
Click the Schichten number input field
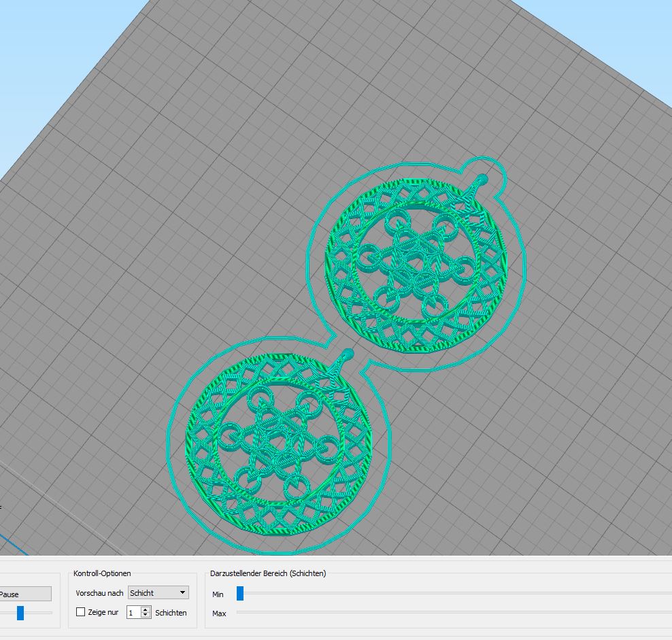pyautogui.click(x=134, y=613)
